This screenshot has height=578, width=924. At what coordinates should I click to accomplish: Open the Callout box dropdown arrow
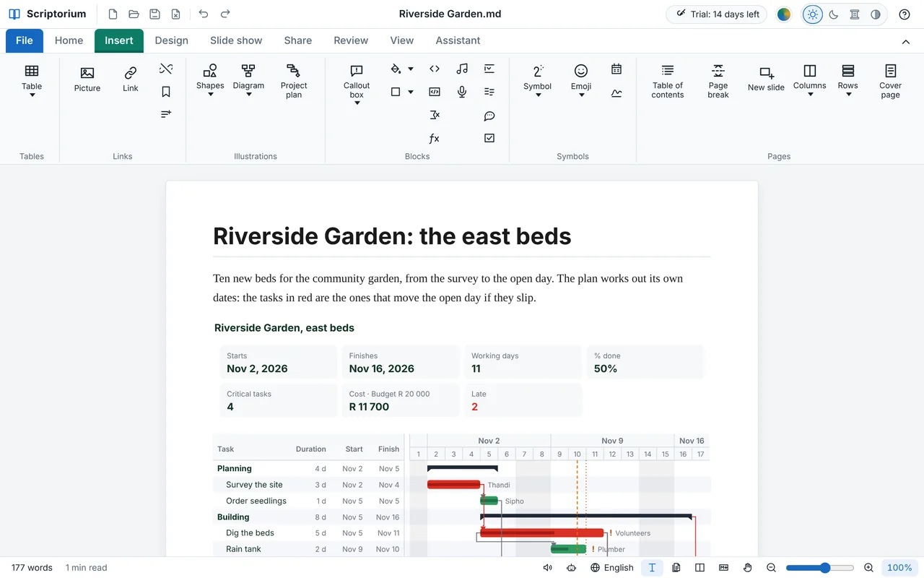(357, 103)
